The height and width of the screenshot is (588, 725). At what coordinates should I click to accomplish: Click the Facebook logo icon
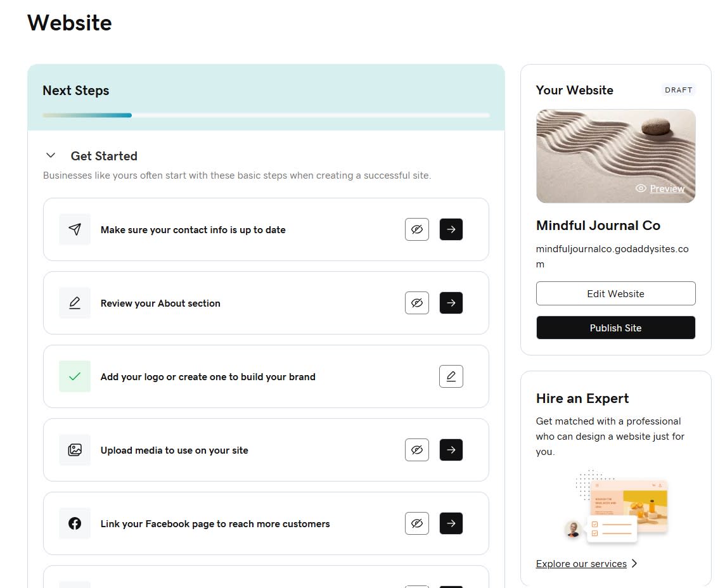[x=75, y=523]
